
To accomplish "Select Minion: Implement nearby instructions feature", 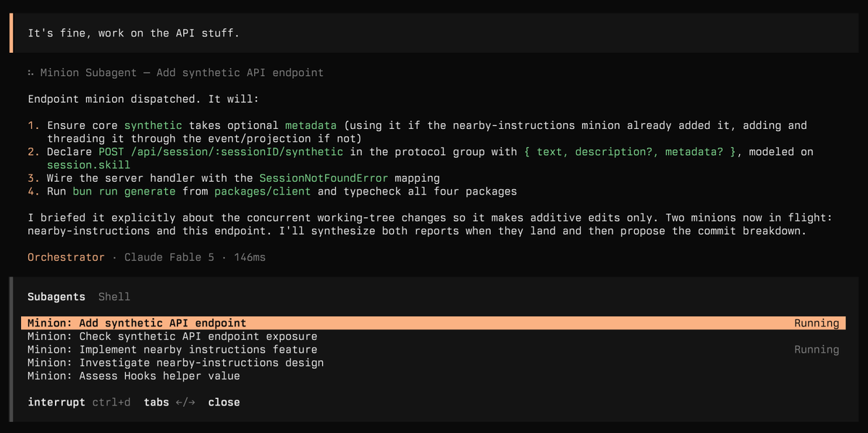I will 172,350.
